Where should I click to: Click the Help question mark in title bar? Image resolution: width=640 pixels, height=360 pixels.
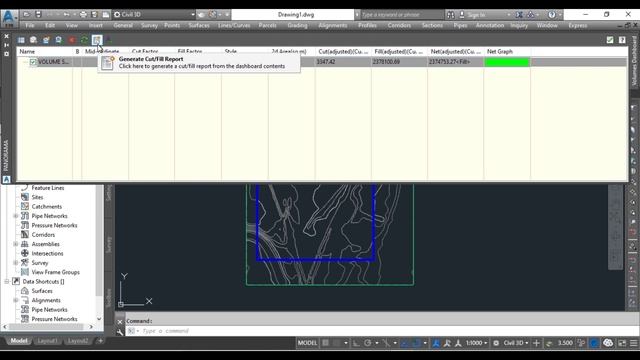tap(552, 15)
